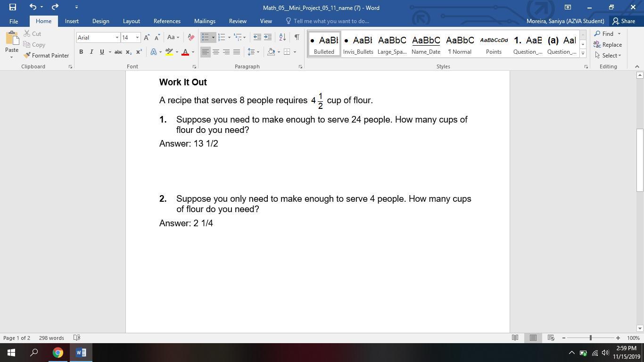Expand the Styles gallery
Image resolution: width=644 pixels, height=362 pixels.
pyautogui.click(x=583, y=54)
